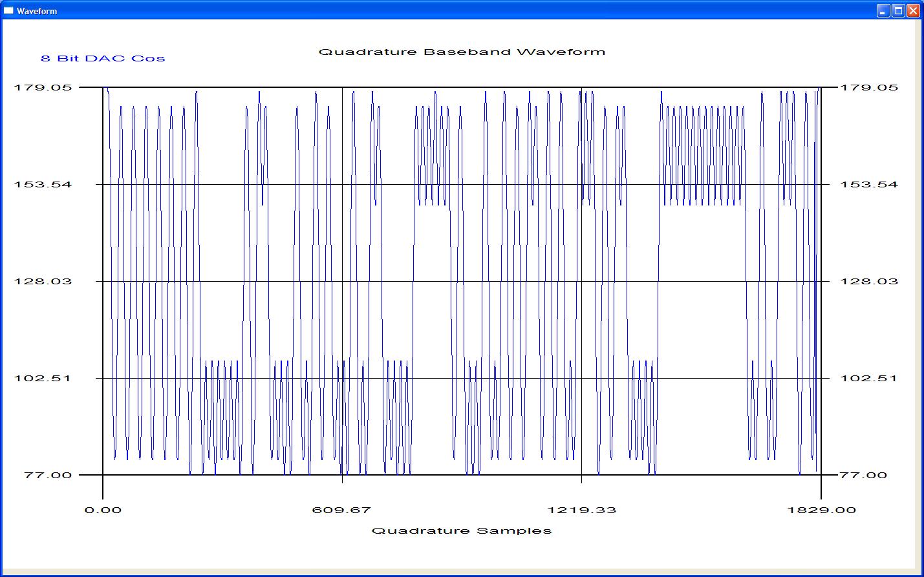
Task: Click the x-axis 609.67 tick label
Action: point(341,510)
